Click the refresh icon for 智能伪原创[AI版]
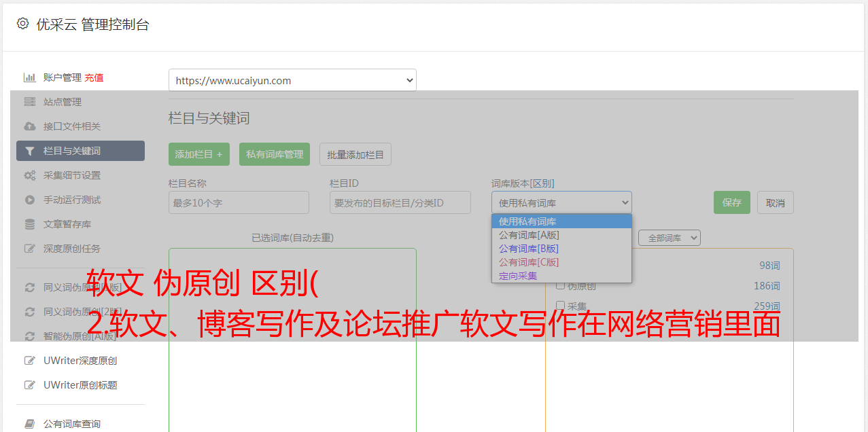This screenshot has height=432, width=868. pyautogui.click(x=29, y=336)
